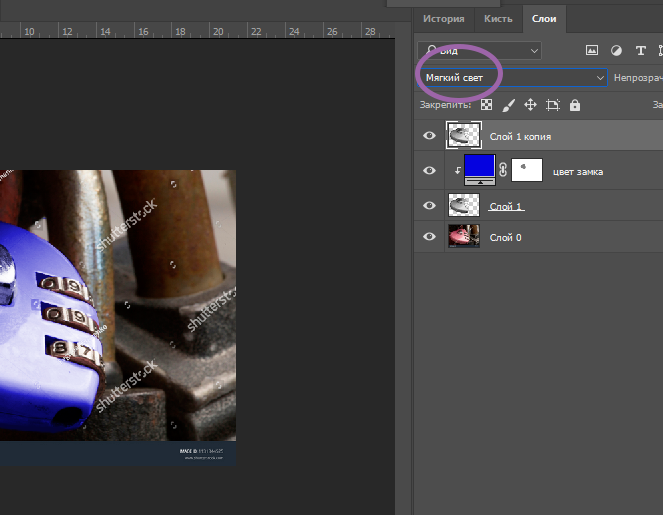The width and height of the screenshot is (663, 515).
Task: Click the adjustment layer filter icon
Action: pyautogui.click(x=616, y=51)
